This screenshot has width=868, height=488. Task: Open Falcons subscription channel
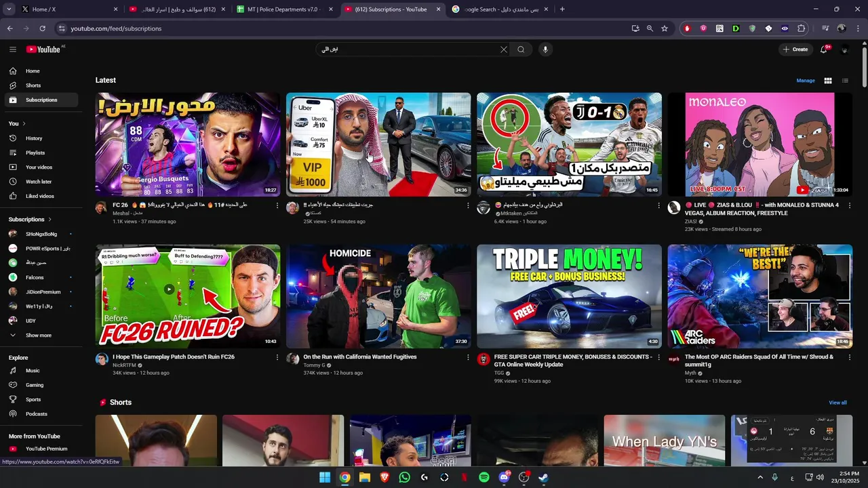pos(41,277)
